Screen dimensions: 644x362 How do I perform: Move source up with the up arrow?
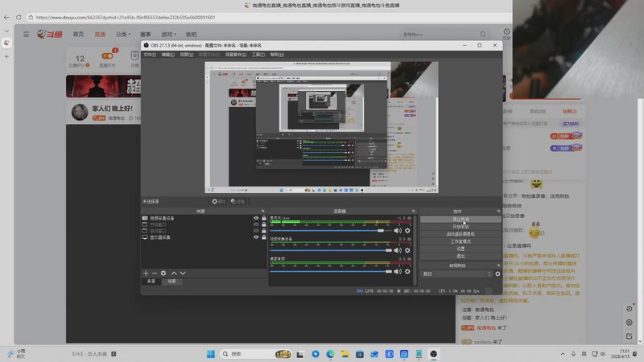174,273
